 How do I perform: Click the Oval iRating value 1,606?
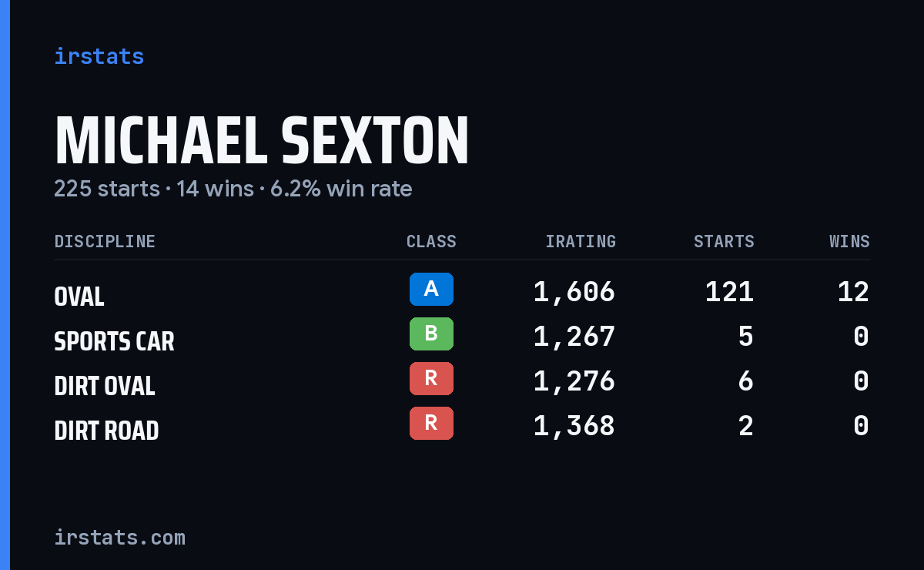[x=574, y=292]
